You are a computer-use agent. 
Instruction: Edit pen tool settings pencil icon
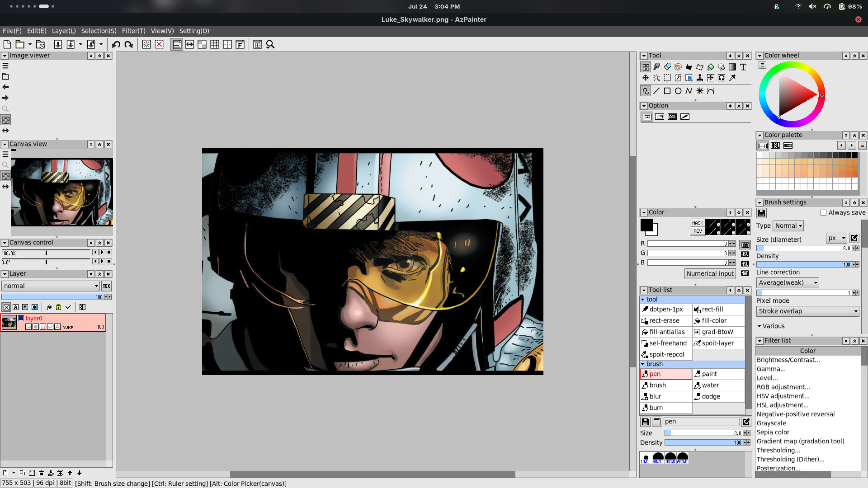pos(746,422)
